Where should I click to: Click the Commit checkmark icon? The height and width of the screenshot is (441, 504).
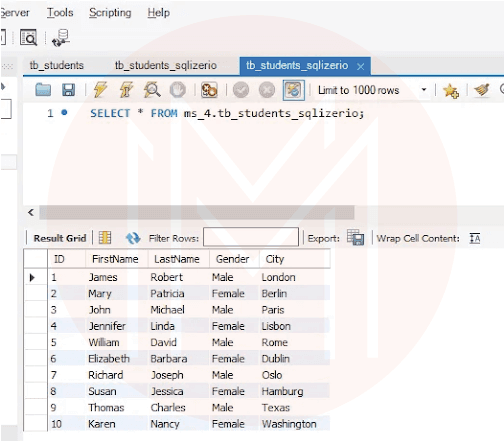(x=241, y=90)
